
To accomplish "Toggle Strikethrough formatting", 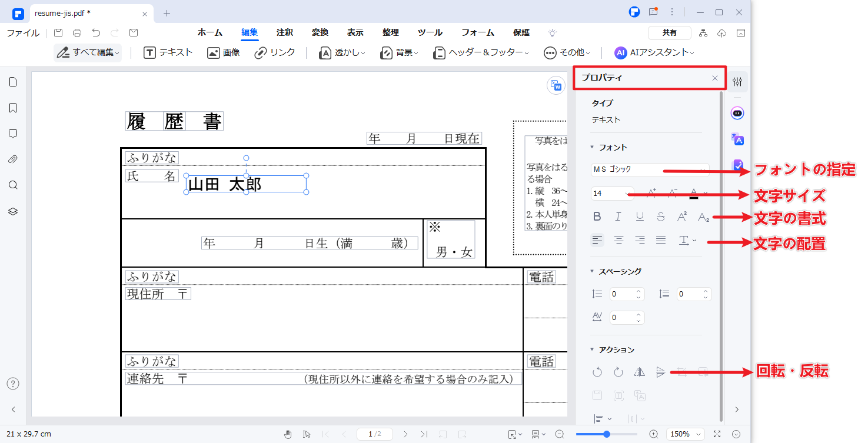I will point(661,217).
